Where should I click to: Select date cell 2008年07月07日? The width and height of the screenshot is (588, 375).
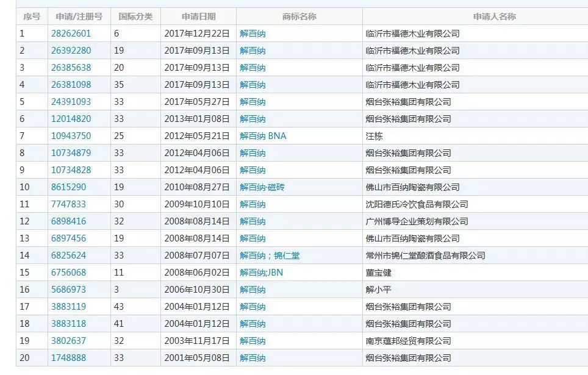pyautogui.click(x=197, y=255)
